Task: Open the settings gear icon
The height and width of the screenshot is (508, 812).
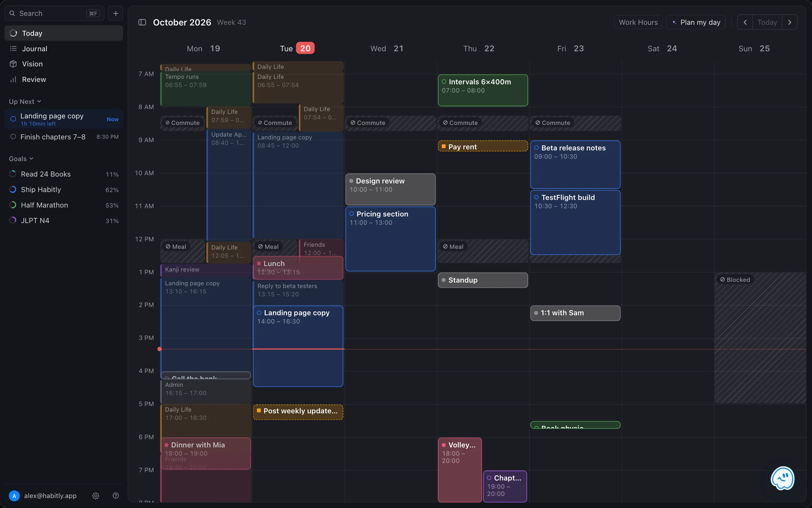Action: pyautogui.click(x=96, y=496)
